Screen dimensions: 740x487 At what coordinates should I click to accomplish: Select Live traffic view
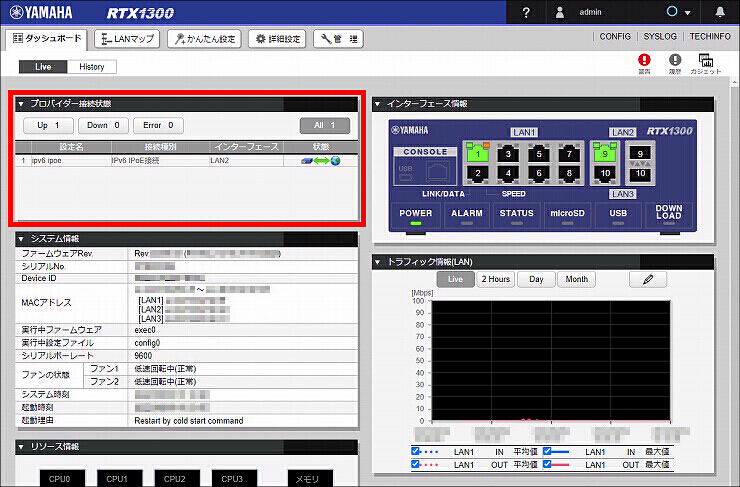tap(455, 279)
